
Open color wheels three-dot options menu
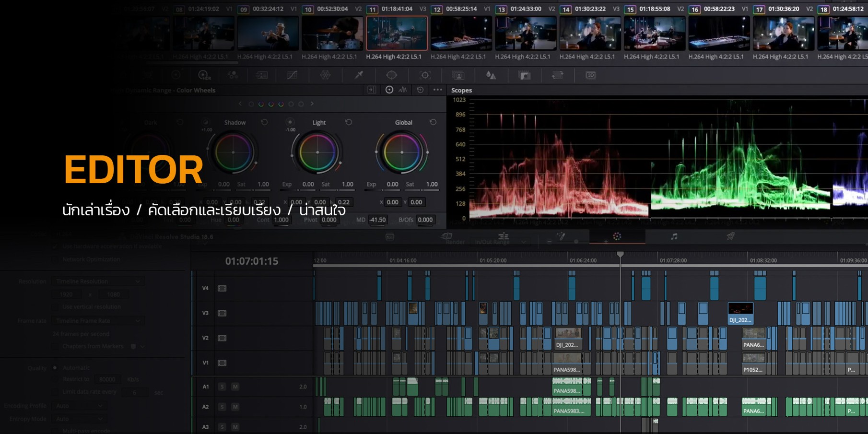click(x=437, y=90)
